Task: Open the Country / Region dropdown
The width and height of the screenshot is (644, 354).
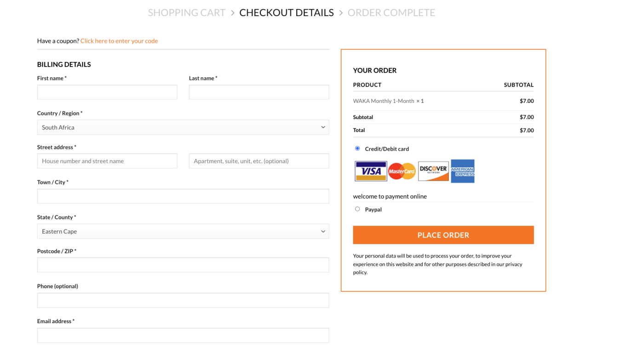Action: 183,127
